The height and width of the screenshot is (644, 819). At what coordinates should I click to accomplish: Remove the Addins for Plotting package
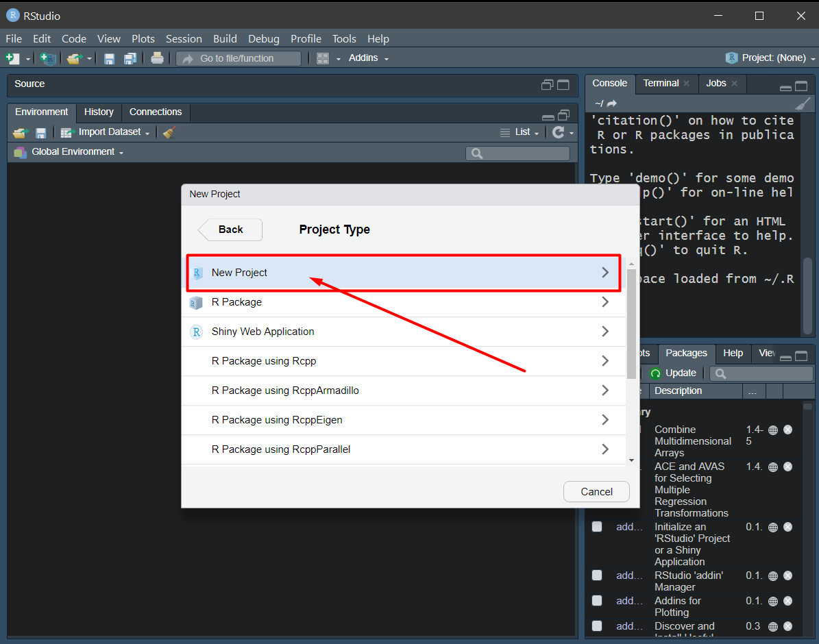788,601
